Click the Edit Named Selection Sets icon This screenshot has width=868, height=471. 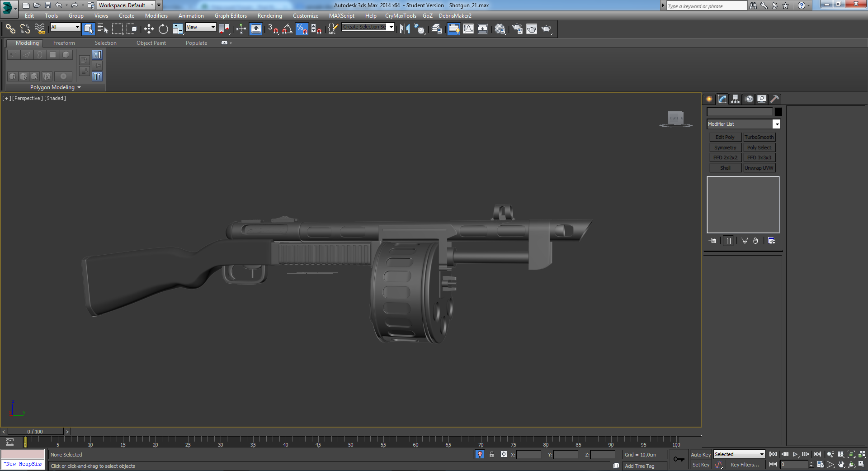[x=332, y=29]
